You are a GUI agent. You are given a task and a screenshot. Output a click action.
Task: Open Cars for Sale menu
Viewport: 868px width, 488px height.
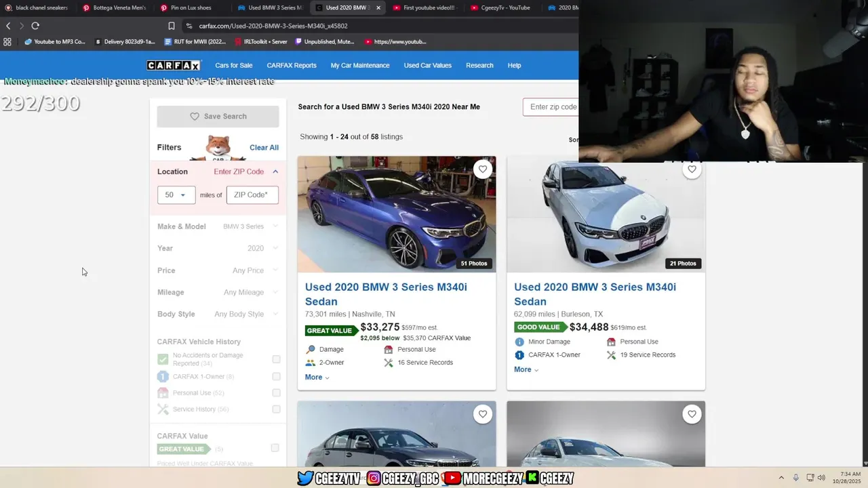[234, 65]
